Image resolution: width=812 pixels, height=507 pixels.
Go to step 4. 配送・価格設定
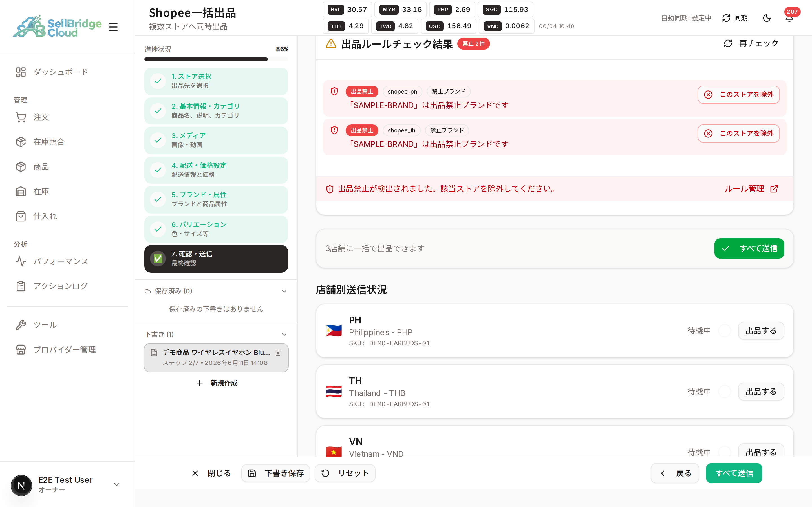216,170
